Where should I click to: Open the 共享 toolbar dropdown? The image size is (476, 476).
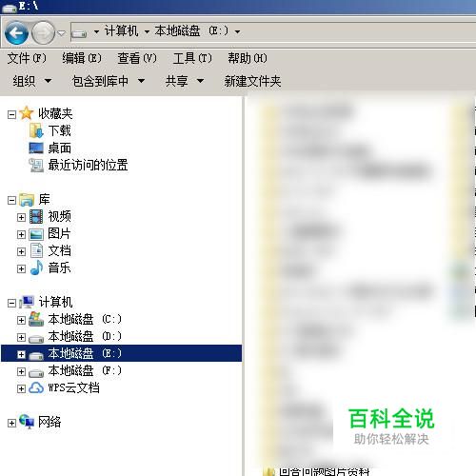pyautogui.click(x=185, y=81)
